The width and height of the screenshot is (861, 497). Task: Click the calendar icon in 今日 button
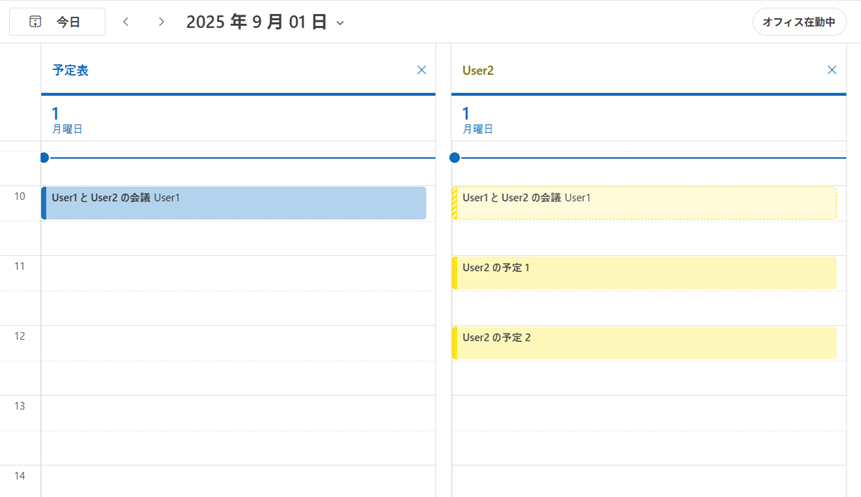[x=35, y=22]
